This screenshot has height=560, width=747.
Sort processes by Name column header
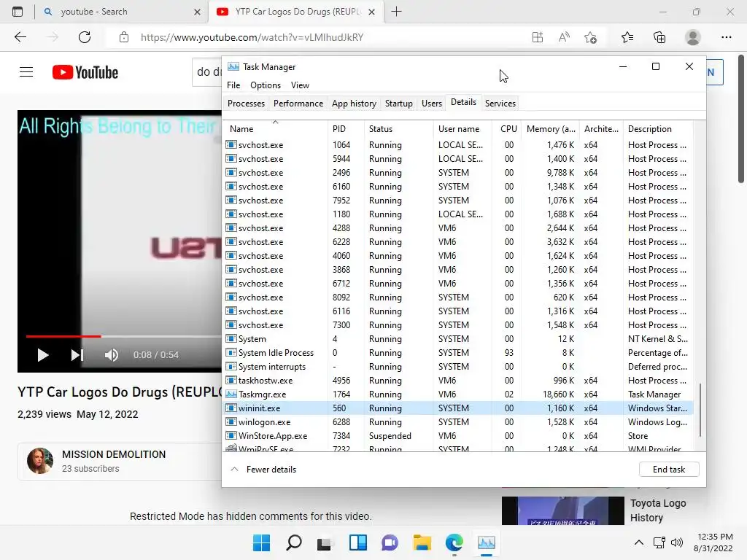[x=275, y=128]
